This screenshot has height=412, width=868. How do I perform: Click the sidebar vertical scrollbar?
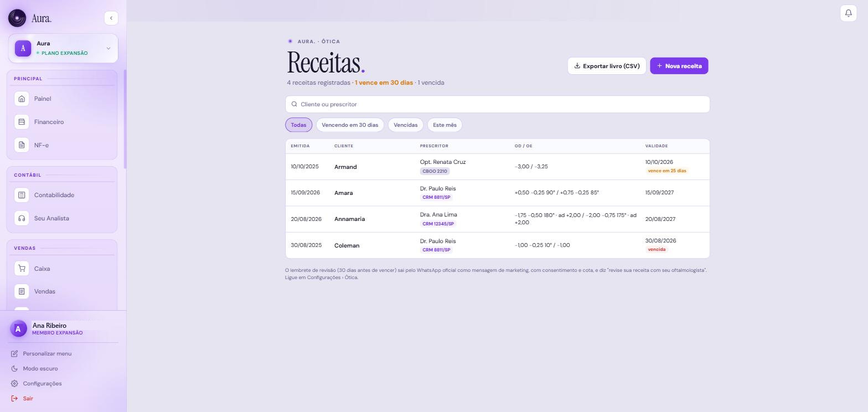125,119
